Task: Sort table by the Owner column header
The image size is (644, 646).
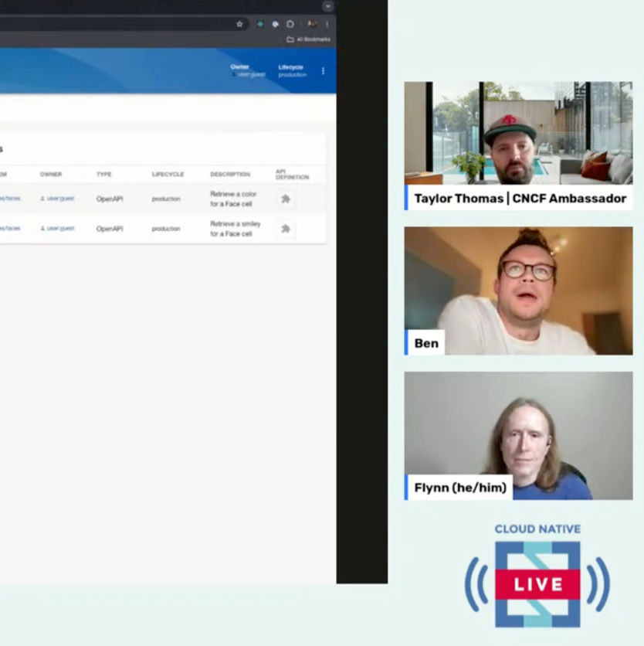Action: pyautogui.click(x=51, y=175)
